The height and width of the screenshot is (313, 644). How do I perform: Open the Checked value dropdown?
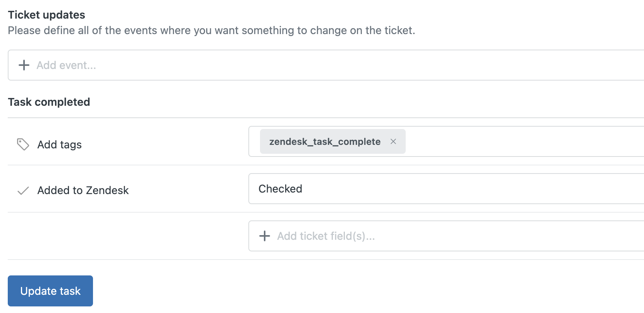click(x=446, y=189)
